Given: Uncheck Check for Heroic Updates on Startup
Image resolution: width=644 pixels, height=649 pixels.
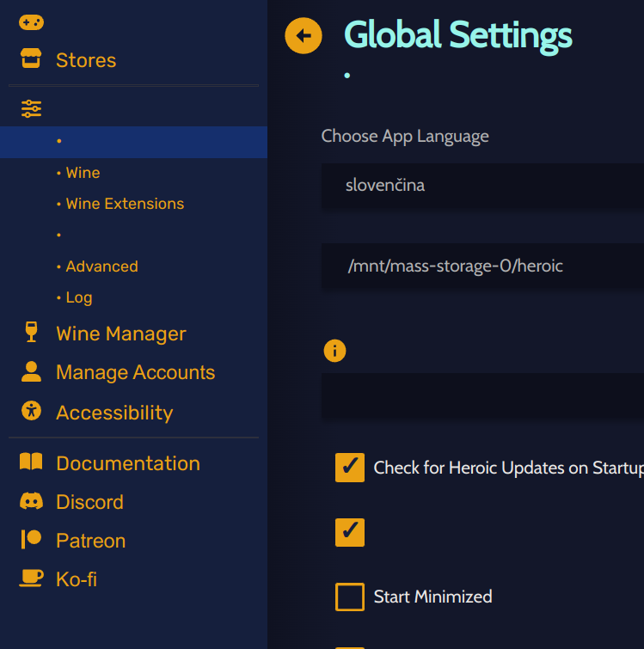Looking at the screenshot, I should (350, 468).
